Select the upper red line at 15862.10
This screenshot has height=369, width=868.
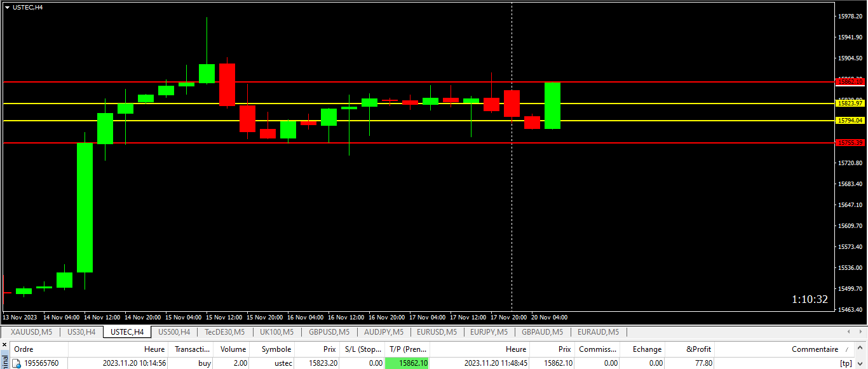click(x=381, y=82)
